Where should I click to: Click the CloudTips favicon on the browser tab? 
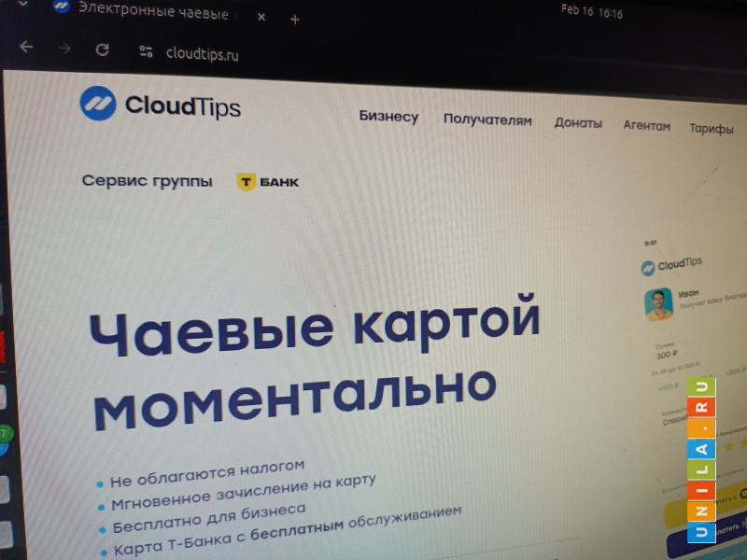click(x=62, y=7)
